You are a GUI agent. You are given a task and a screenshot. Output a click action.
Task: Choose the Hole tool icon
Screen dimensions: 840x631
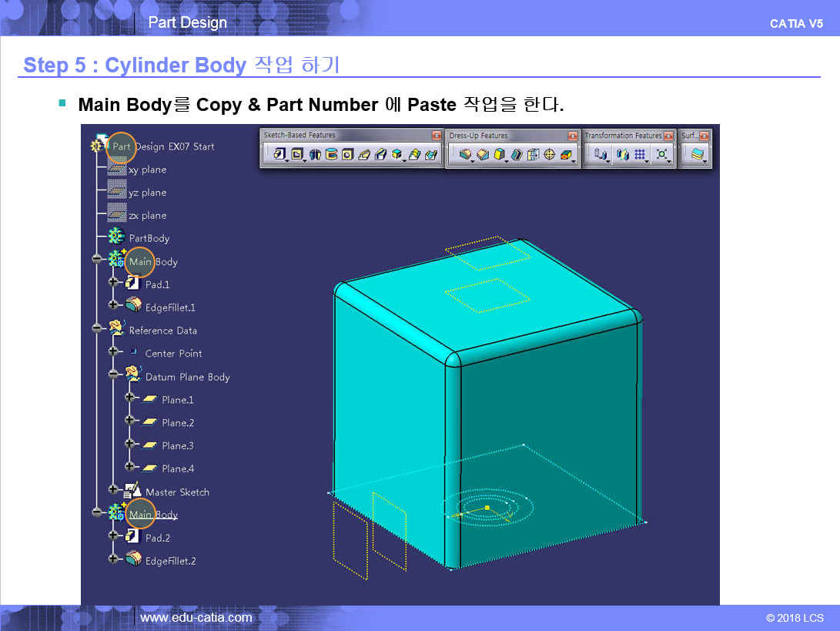click(347, 155)
